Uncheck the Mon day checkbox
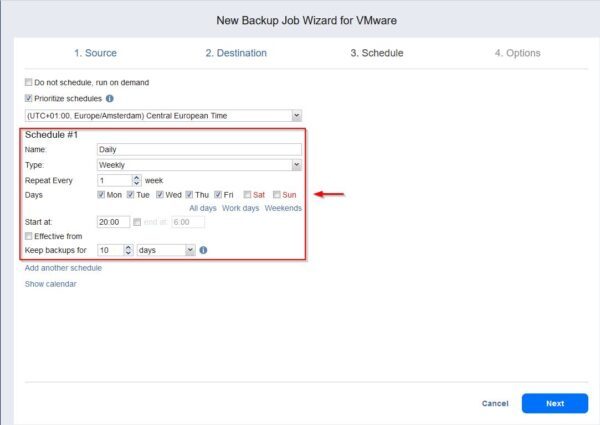Image resolution: width=600 pixels, height=425 pixels. pos(101,195)
